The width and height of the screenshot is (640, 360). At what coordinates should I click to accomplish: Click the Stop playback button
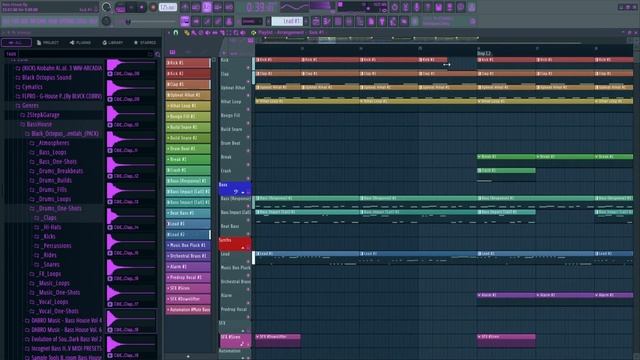(142, 7)
